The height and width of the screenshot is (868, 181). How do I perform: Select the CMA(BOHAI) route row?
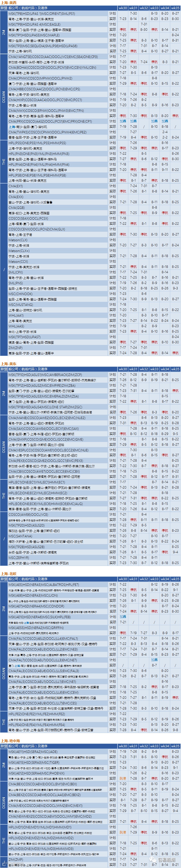(x=52, y=67)
